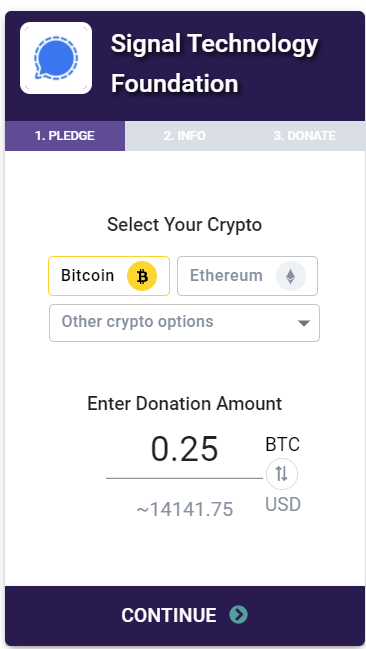Viewport: 366px width, 649px height.
Task: Click the ~14141.75 converted amount text
Action: click(185, 510)
